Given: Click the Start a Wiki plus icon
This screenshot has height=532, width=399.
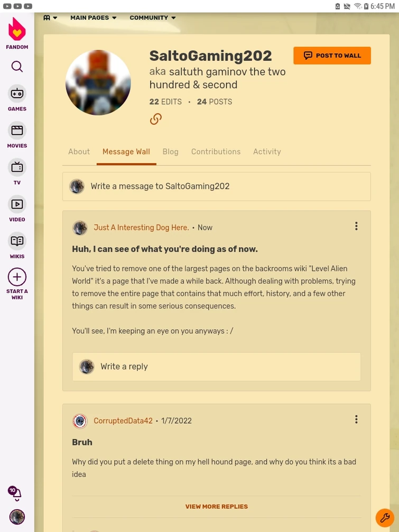Looking at the screenshot, I should (17, 277).
